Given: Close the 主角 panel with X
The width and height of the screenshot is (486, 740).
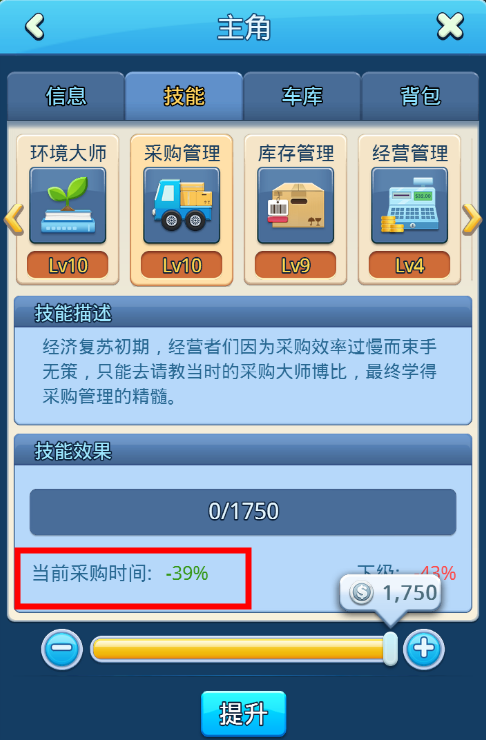Looking at the screenshot, I should coord(450,26).
